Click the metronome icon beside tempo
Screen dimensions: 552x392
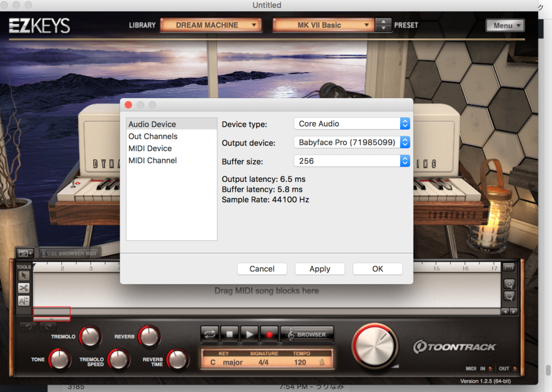coord(321,362)
